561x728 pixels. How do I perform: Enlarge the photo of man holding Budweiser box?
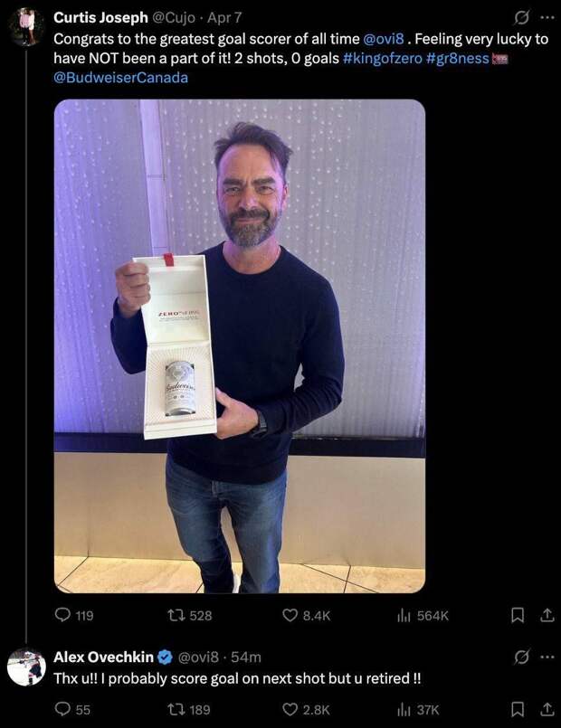240,345
